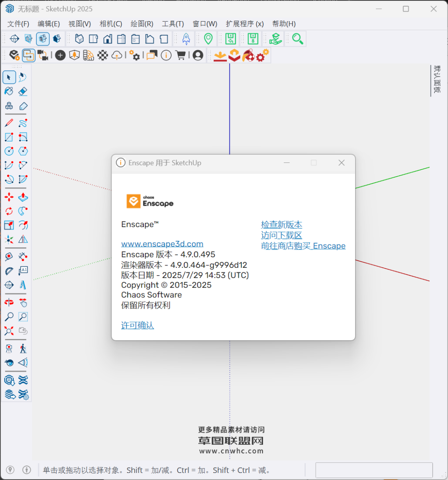Select the Scale tool

pyautogui.click(x=9, y=225)
